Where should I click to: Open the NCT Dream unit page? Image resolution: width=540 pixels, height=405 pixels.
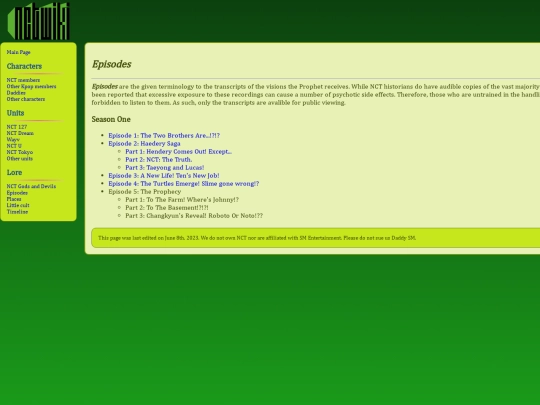tap(20, 133)
